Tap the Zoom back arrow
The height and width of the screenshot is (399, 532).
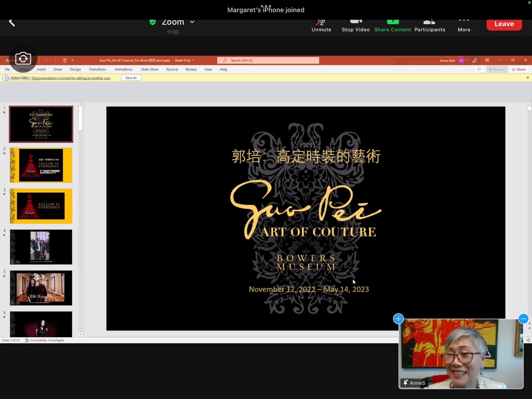pyautogui.click(x=12, y=23)
